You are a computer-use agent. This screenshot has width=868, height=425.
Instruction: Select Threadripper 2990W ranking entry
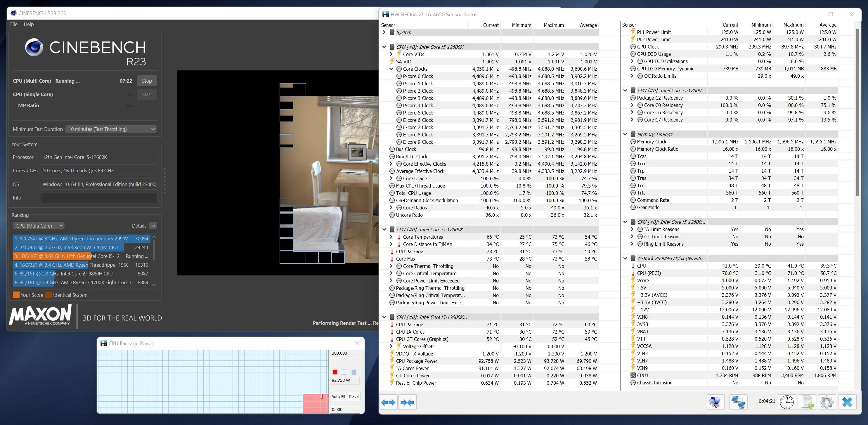(82, 238)
